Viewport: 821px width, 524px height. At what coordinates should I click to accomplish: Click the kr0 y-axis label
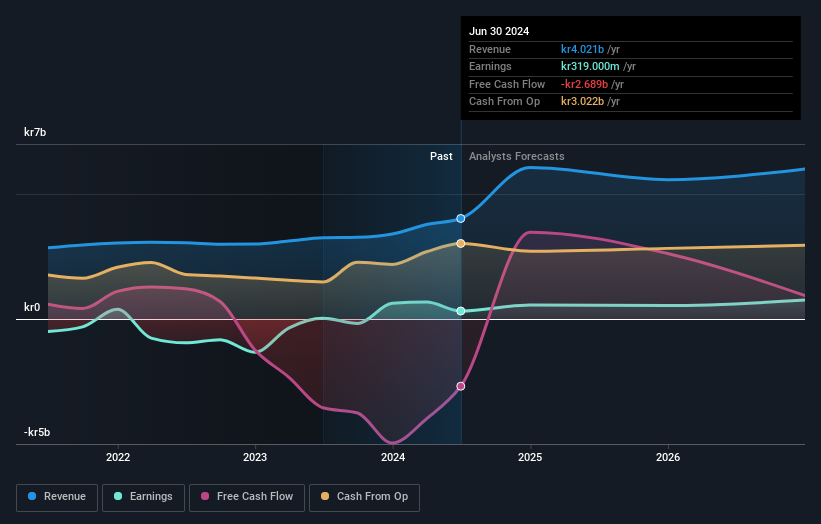coord(32,307)
